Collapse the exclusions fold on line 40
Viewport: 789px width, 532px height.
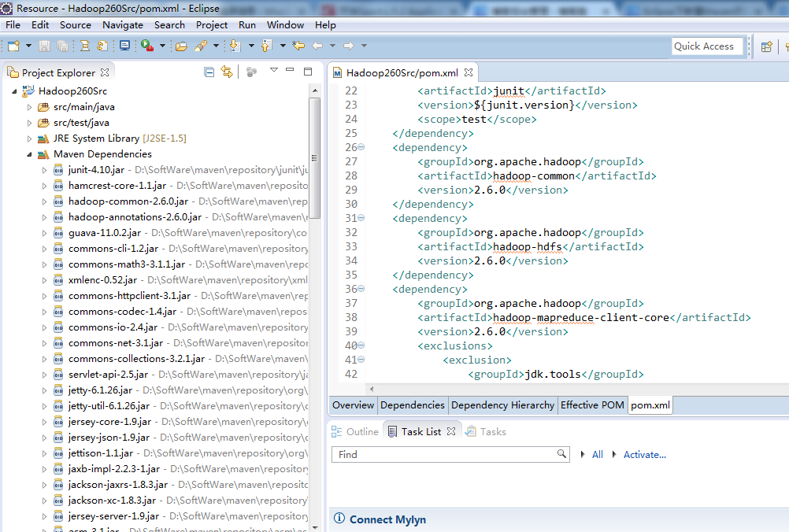pyautogui.click(x=361, y=345)
